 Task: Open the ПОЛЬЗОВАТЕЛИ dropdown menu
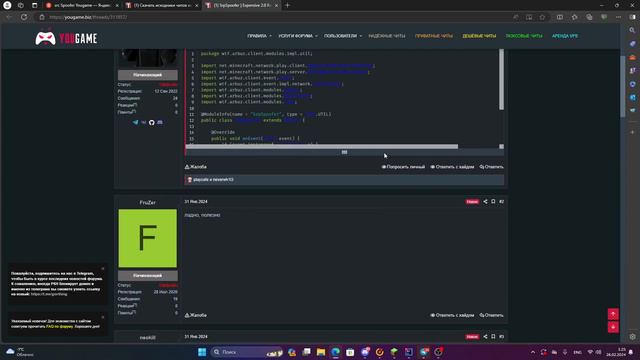(x=342, y=36)
